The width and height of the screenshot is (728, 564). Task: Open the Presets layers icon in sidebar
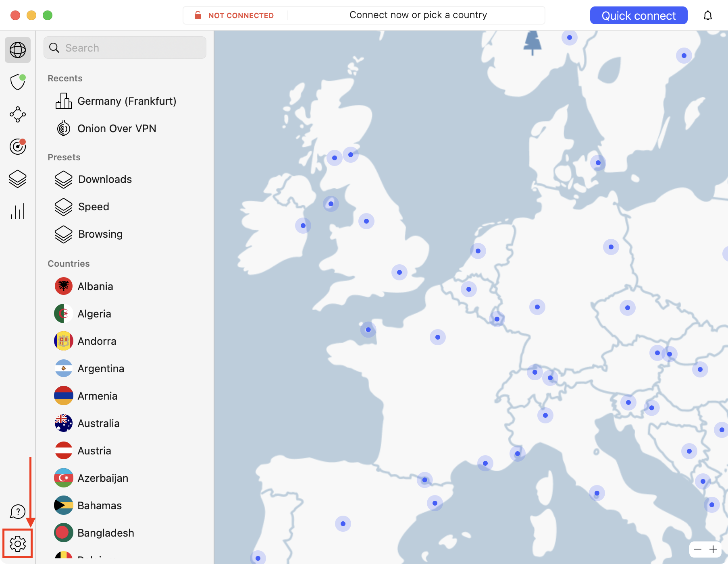(18, 179)
